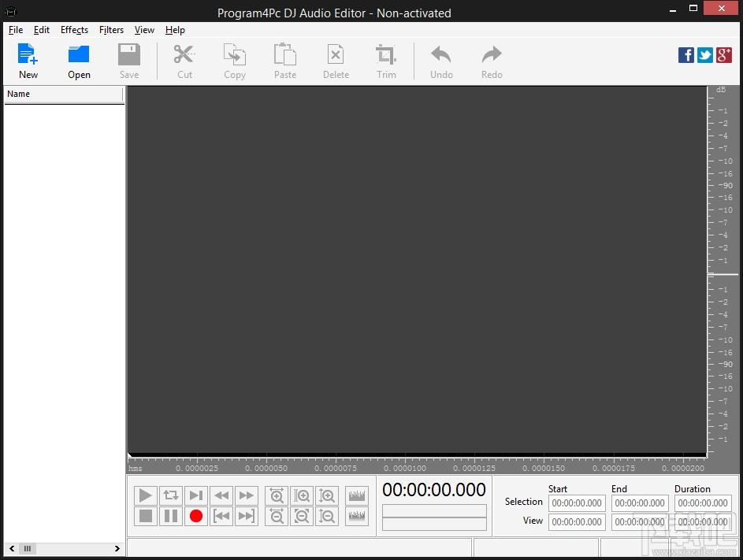Click the application icon in the title bar
The image size is (743, 560).
(x=10, y=11)
